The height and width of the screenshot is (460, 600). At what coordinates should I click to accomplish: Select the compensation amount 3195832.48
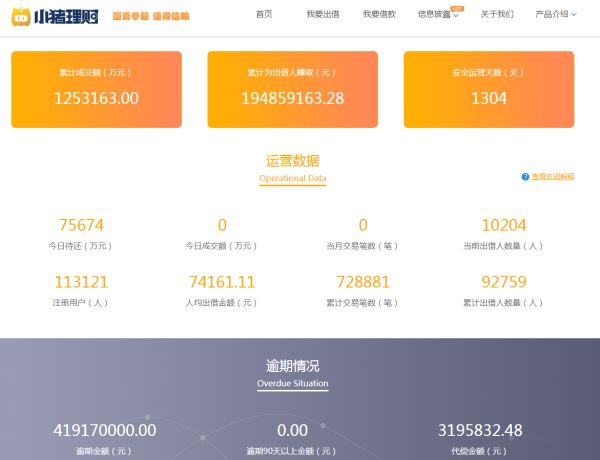point(480,430)
